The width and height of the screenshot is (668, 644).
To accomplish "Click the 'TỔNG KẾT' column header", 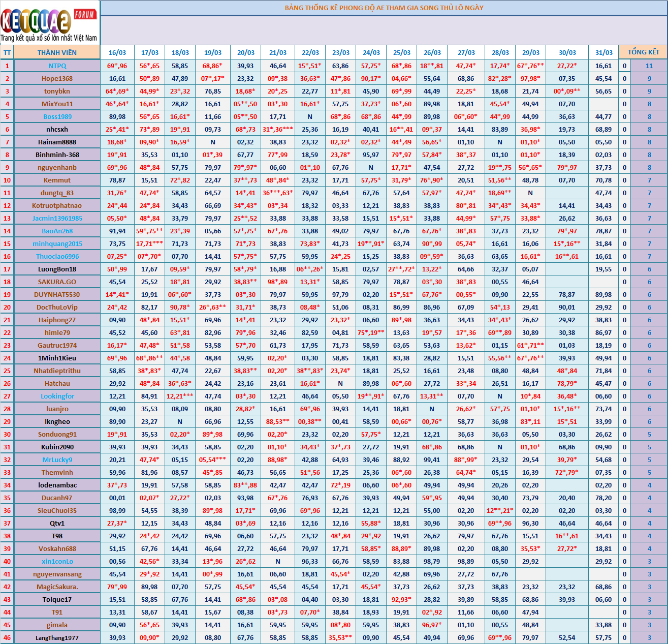I will [643, 52].
